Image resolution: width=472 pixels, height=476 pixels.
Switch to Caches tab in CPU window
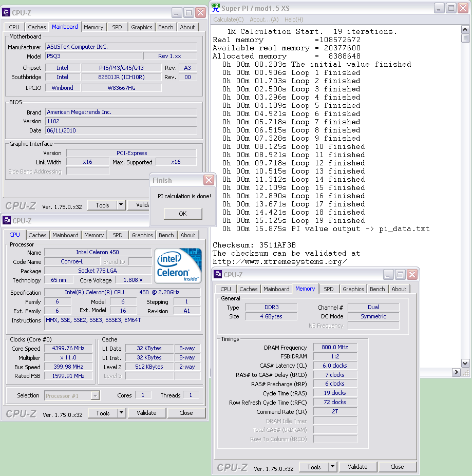(x=37, y=235)
